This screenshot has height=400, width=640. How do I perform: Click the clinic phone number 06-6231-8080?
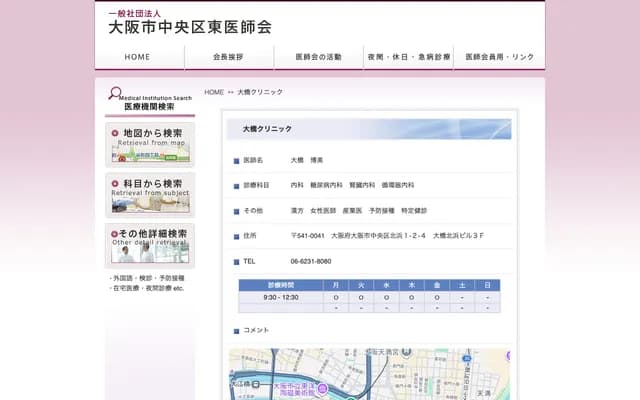311,261
